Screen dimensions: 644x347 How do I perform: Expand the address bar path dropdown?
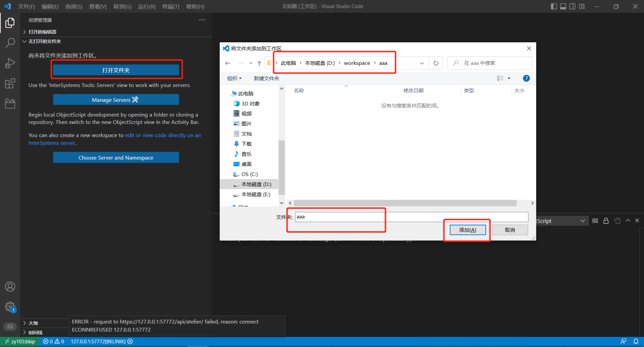(x=422, y=63)
